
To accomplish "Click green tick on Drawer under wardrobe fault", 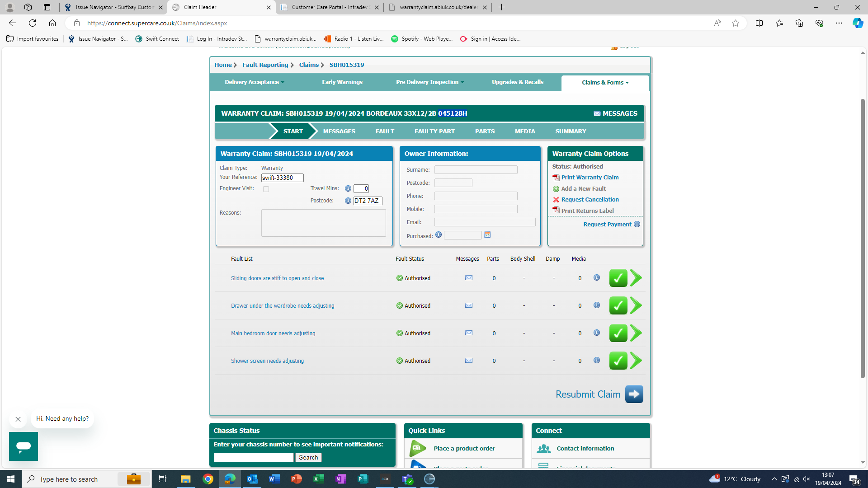I will tap(618, 306).
